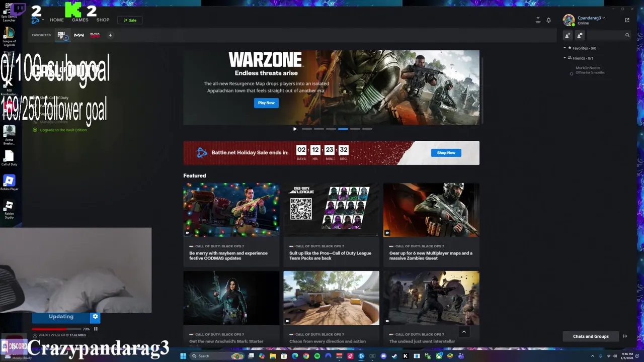The height and width of the screenshot is (362, 644).
Task: Select the Call of Duty favorite tab
Action: click(62, 35)
